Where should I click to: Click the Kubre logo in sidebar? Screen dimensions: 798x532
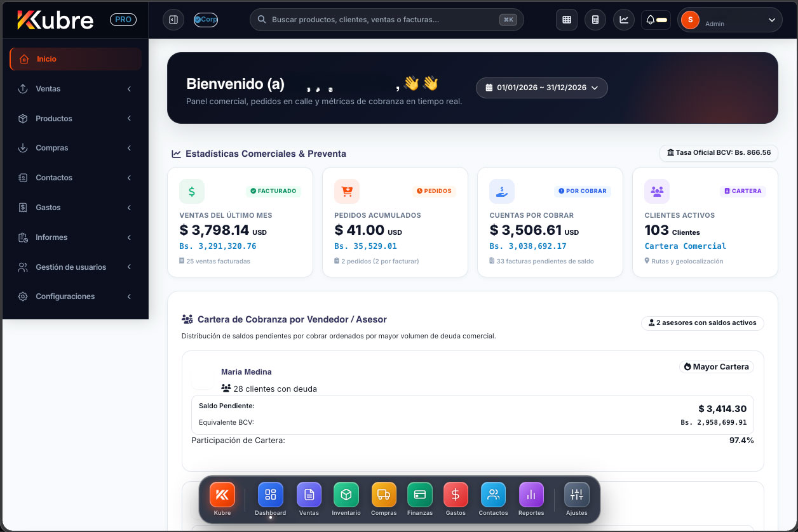pos(55,20)
